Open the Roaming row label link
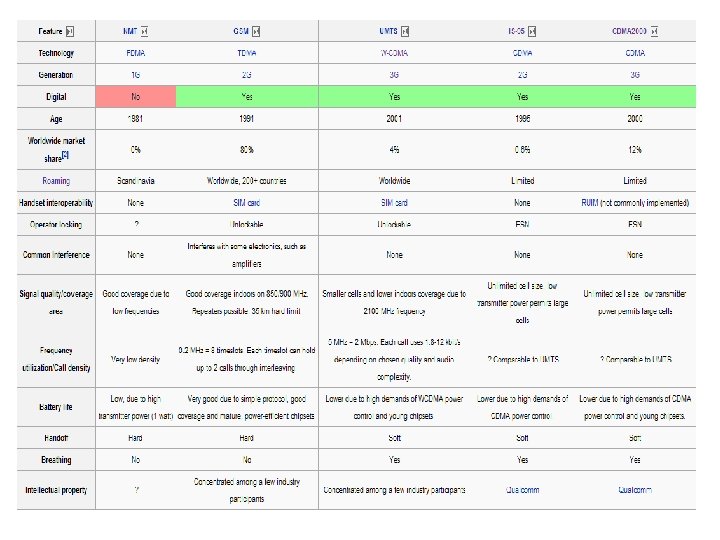This screenshot has width=720, height=540. point(56,181)
